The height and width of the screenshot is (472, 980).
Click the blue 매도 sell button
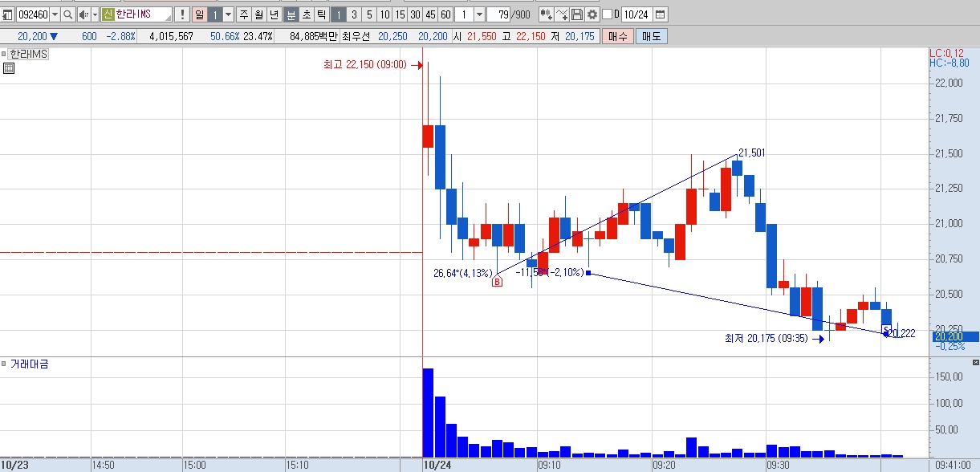[x=651, y=36]
